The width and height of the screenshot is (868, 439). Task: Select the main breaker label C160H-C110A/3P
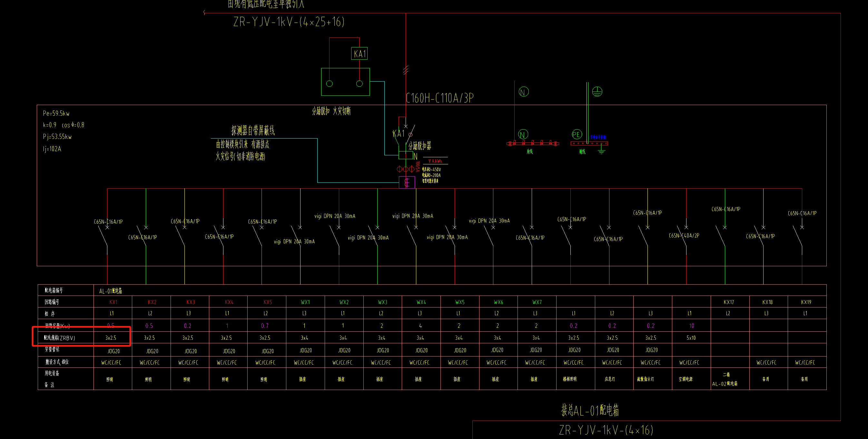click(x=440, y=98)
